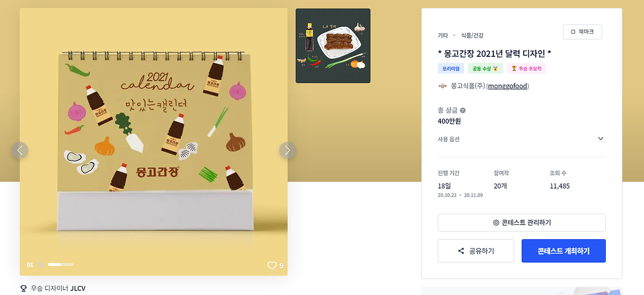Viewport: 644px width, 295px height.
Task: Open the 식품/건강 category breadcrumb
Action: click(x=472, y=35)
